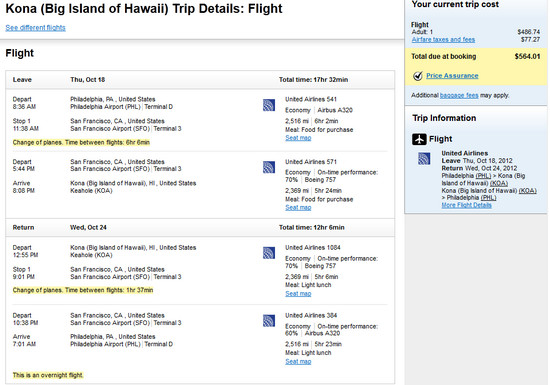The image size is (550, 385).
Task: Click the Total due at booking amount
Action: [527, 56]
